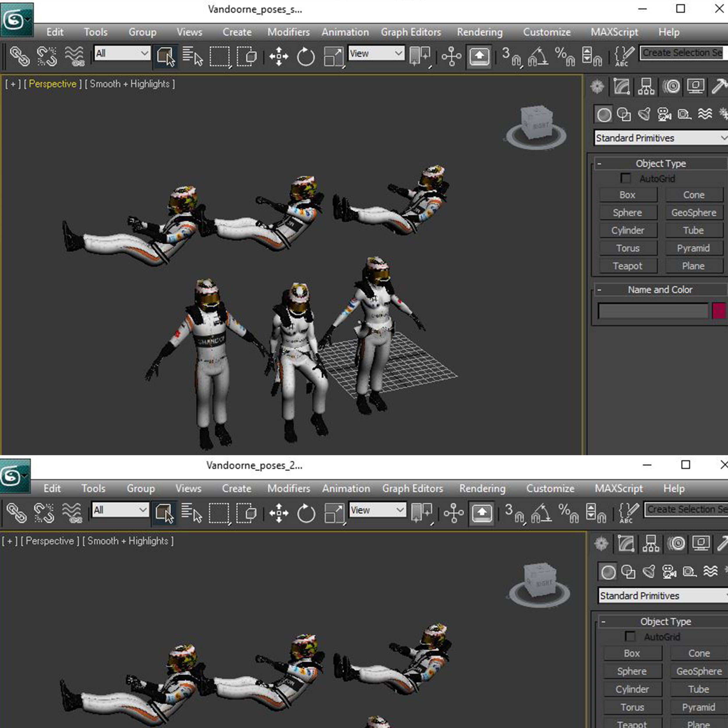
Task: Enable AutoGrid checkbox in top window
Action: pos(625,178)
